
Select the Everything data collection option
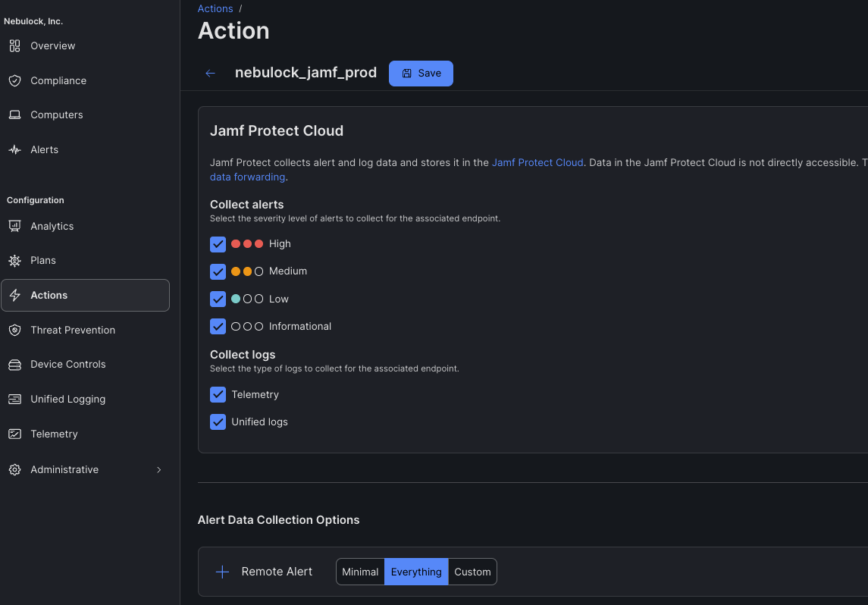coord(416,572)
